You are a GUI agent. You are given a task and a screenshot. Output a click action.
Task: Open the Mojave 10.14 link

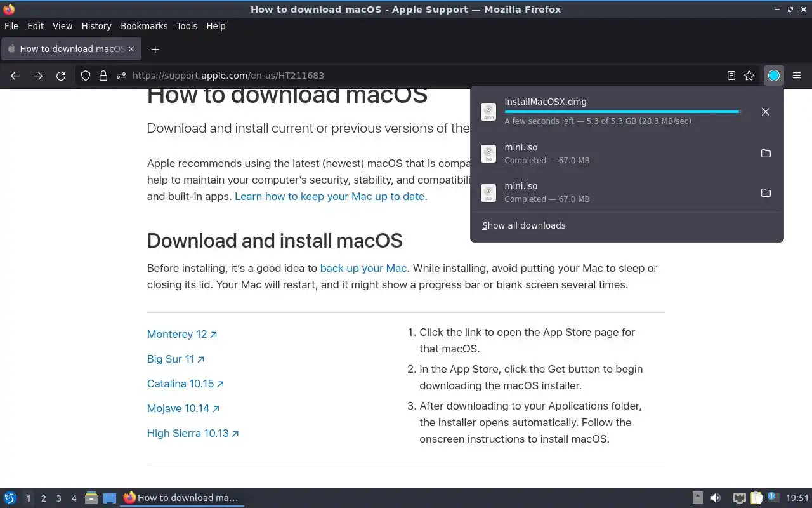tap(183, 408)
